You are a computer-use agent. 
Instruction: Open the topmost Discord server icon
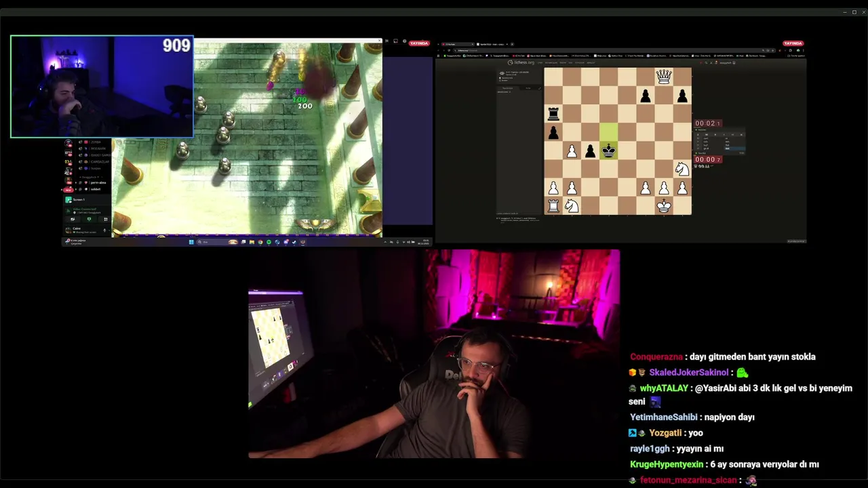coord(68,142)
